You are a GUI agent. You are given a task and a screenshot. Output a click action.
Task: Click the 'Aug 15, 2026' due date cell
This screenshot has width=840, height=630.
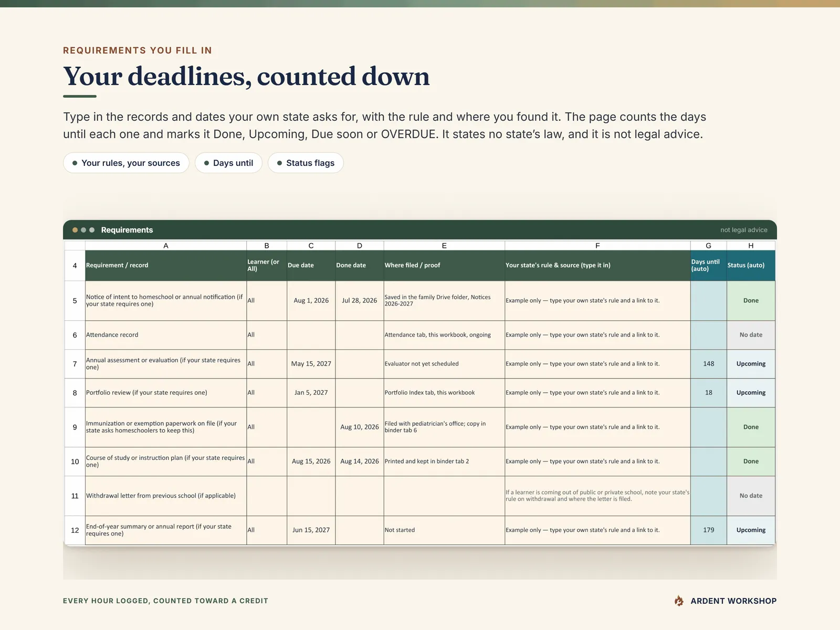311,461
